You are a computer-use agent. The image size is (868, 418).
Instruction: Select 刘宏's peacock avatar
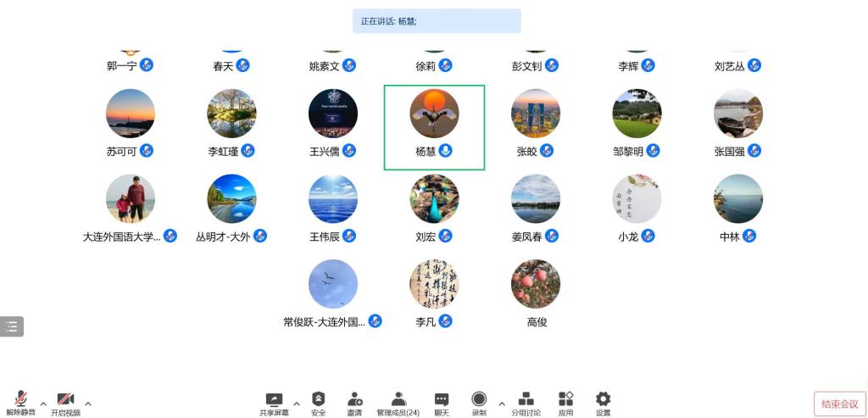tap(434, 198)
